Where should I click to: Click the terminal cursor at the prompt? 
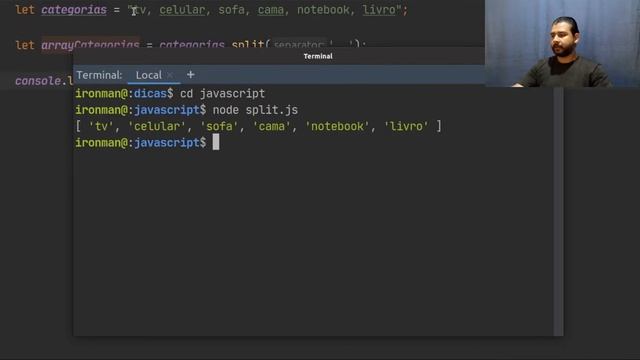point(216,142)
